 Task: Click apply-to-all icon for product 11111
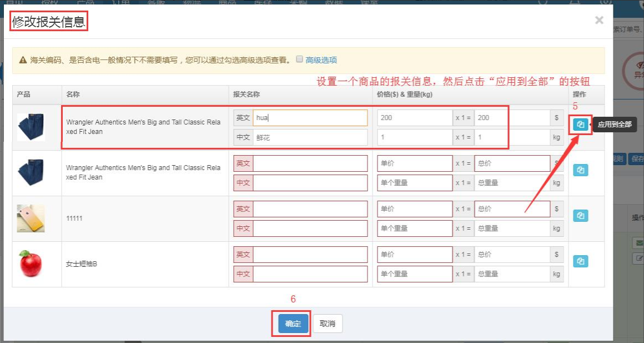point(580,216)
